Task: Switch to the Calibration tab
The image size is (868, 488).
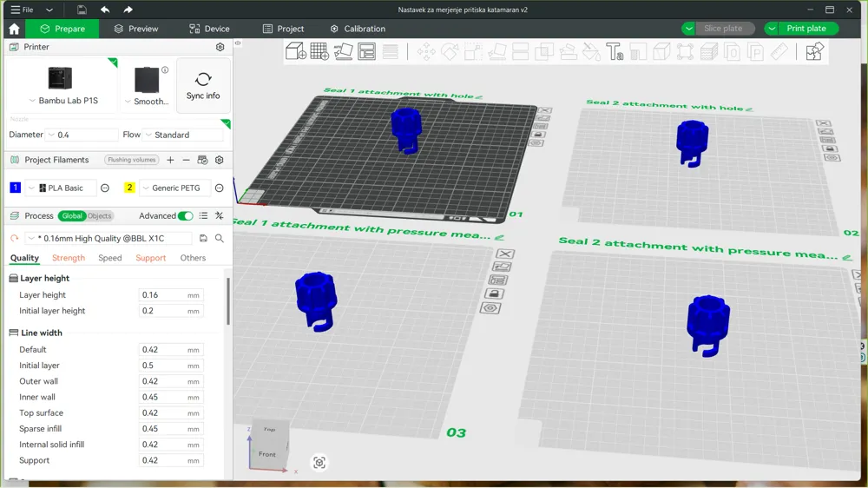Action: tap(358, 29)
